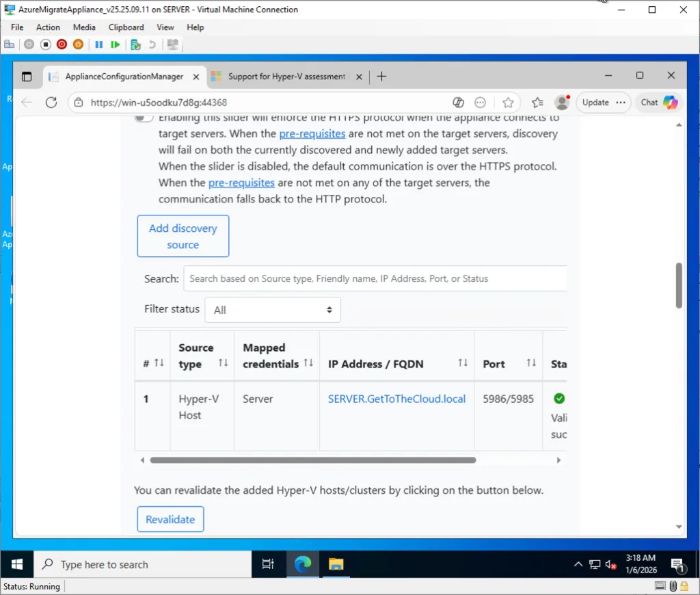Toggle the HTTPS protocol enforcement slider
Screen dimensions: 700x595
coord(144,118)
